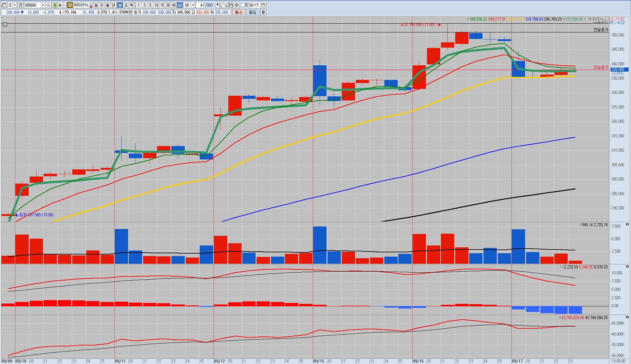Click the drawing line tool icon
Viewport: 631px width, 364px height.
click(x=225, y=5)
